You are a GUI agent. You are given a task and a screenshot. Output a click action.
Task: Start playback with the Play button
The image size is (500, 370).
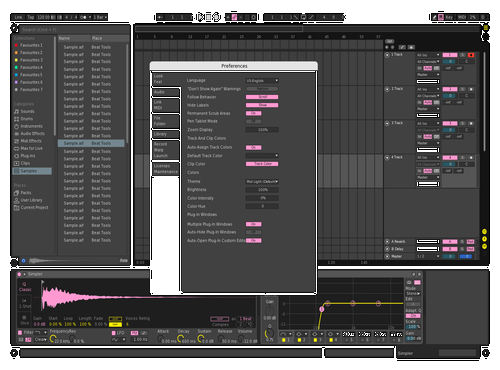200,17
